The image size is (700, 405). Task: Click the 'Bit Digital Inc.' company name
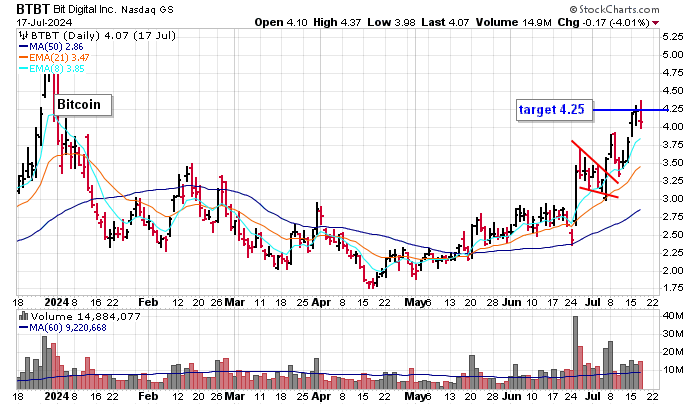point(85,9)
